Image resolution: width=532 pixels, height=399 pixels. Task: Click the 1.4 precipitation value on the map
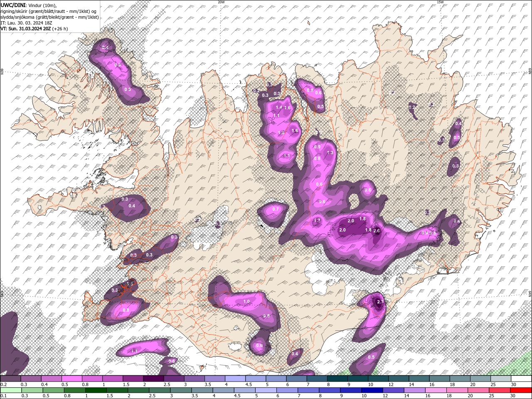279,107
